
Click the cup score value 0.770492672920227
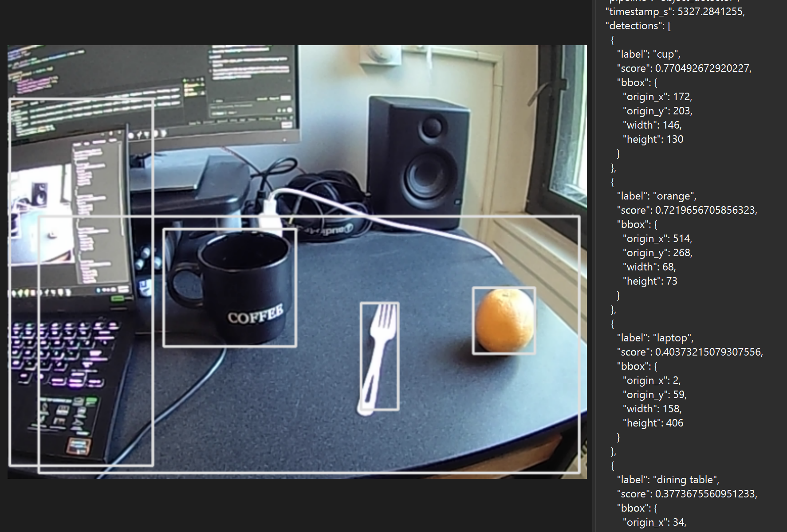(x=702, y=68)
